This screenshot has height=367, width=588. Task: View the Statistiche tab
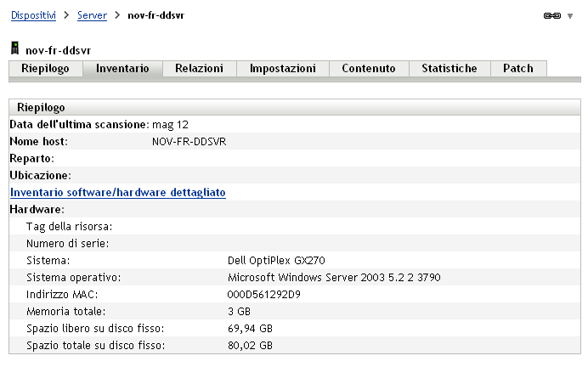[449, 69]
